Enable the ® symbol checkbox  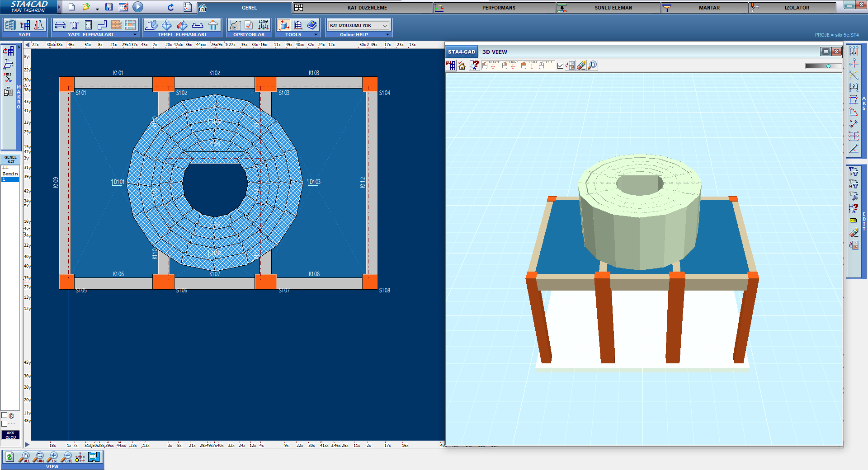click(5, 415)
